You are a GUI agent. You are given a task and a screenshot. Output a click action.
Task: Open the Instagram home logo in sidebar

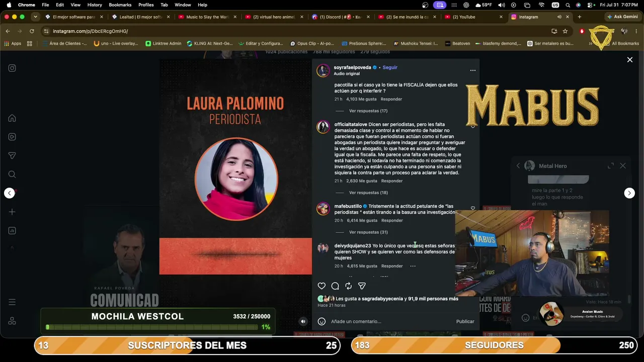click(12, 68)
